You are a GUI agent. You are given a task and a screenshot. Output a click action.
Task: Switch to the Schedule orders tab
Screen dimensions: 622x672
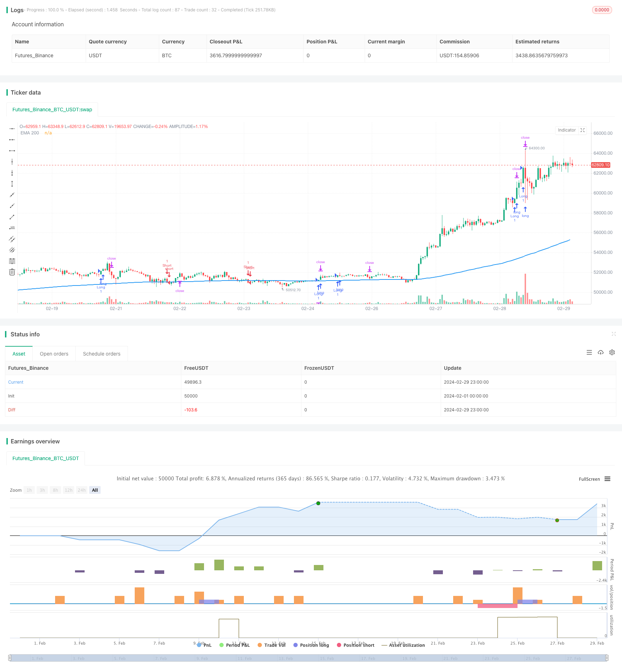[x=102, y=354]
